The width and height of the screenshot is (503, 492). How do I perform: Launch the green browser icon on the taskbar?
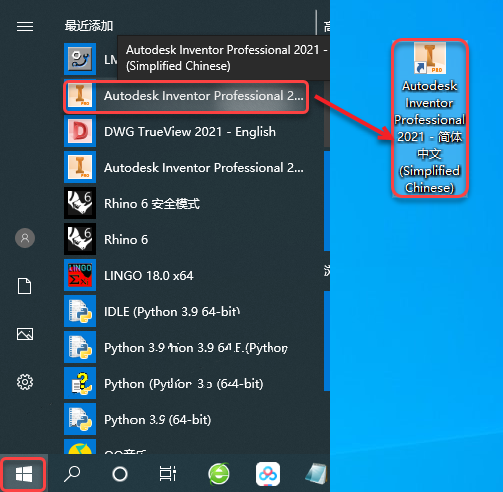(219, 474)
